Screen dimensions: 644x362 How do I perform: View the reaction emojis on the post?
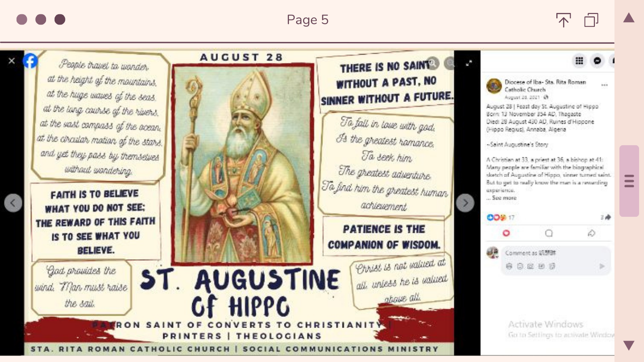pos(496,218)
